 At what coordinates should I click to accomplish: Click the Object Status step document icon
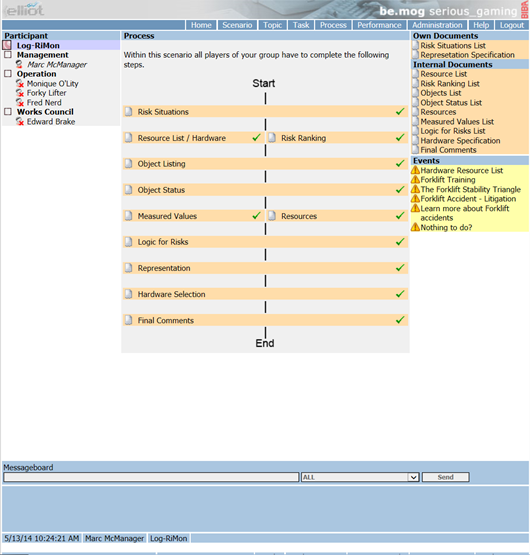129,190
